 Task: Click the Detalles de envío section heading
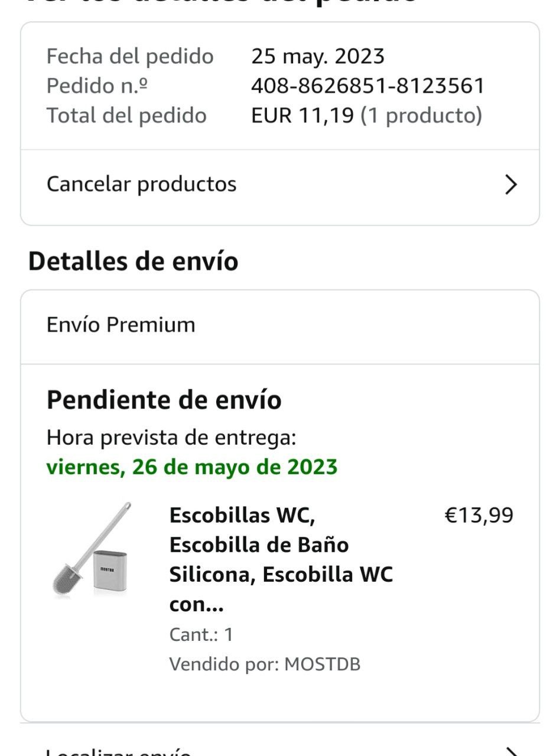134,261
